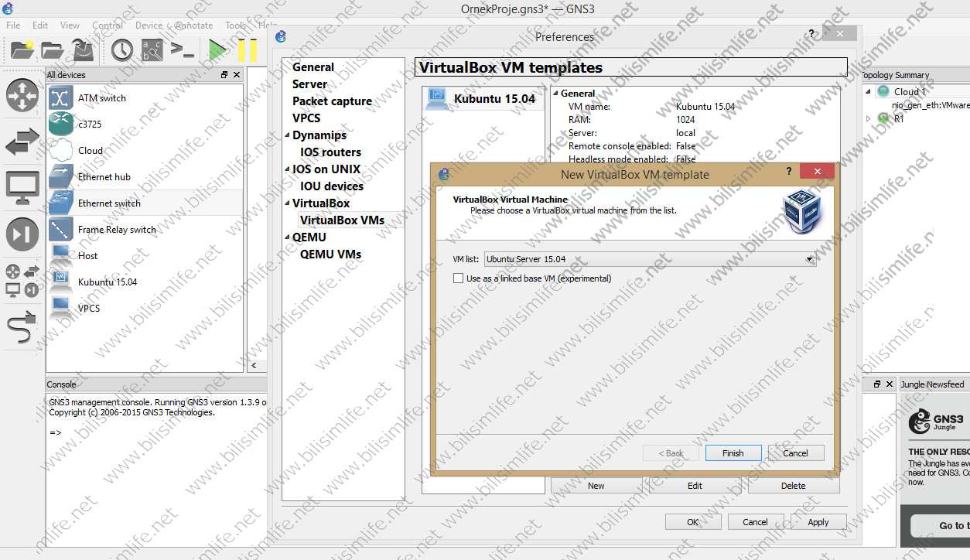
Task: Open the Annotate menu
Action: [193, 26]
